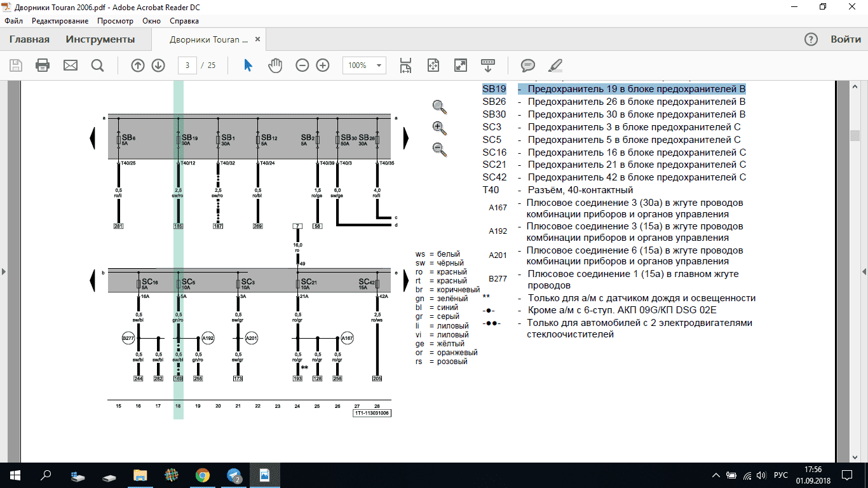Open the Файл menu
The image size is (868, 488).
pos(13,21)
